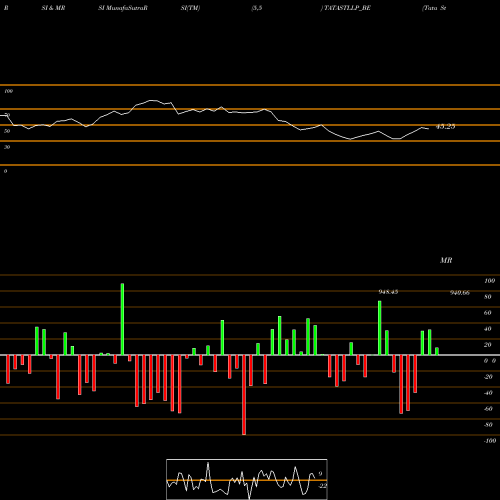
Task: Click the MR panel label
Action: (x=446, y=260)
